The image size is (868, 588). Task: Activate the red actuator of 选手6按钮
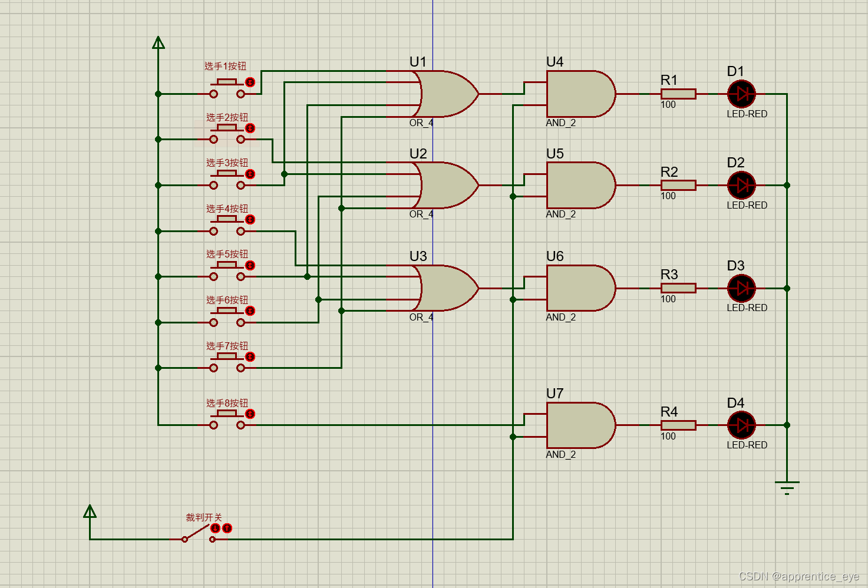[x=250, y=310]
